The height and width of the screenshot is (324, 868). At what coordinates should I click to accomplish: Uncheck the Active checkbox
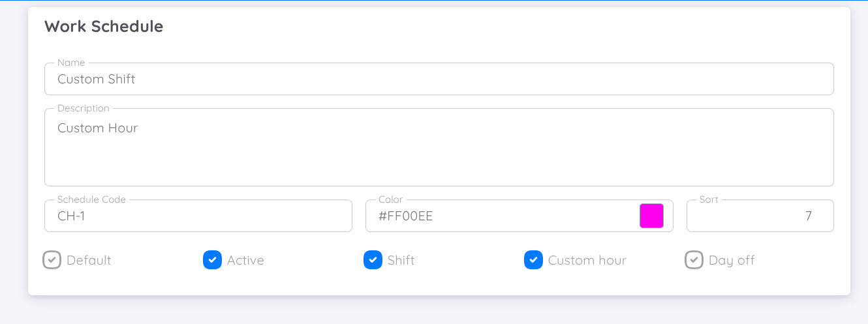[212, 260]
